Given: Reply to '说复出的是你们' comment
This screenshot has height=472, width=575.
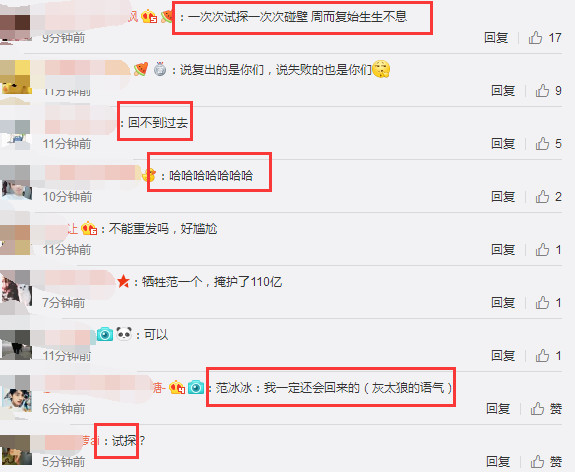Looking at the screenshot, I should [x=503, y=90].
